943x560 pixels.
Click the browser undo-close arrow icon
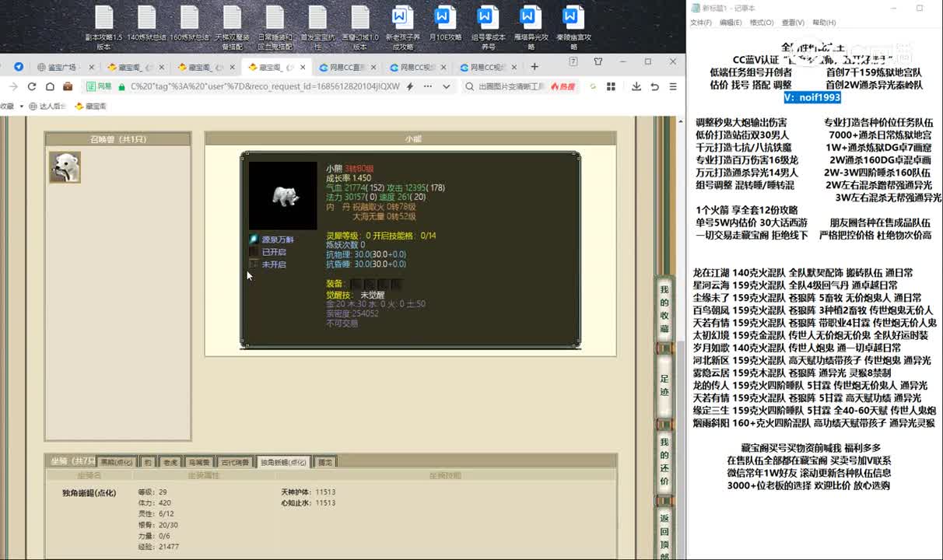[654, 86]
